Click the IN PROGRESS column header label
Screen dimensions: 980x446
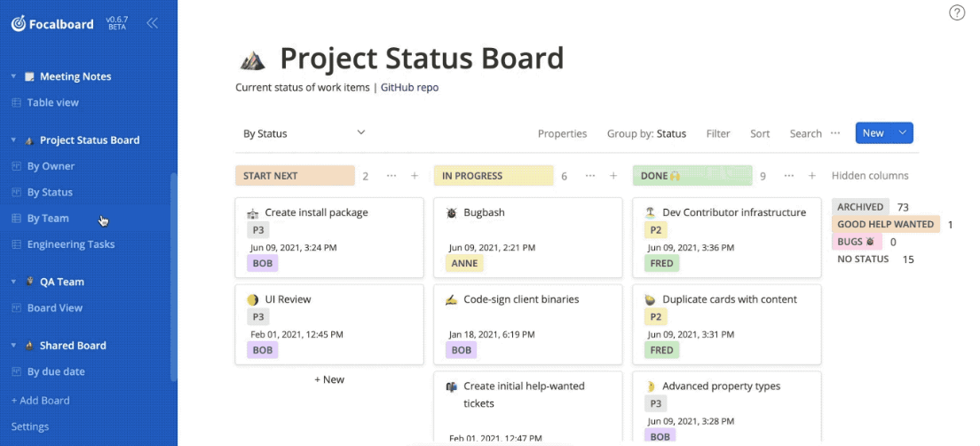coord(494,176)
